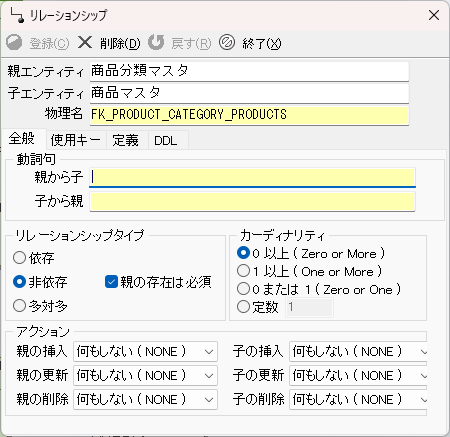Close the リレーションシップ dialog window
Viewport: 450px width, 437px height.
(x=434, y=15)
